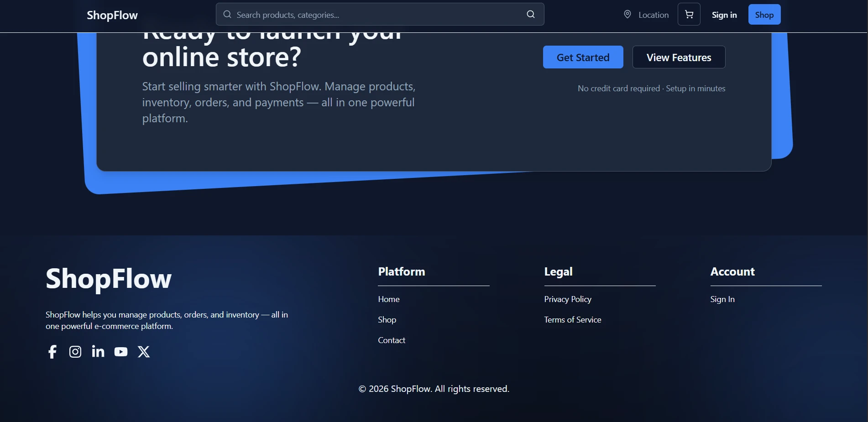Image resolution: width=868 pixels, height=422 pixels.
Task: Open the footer Shop link
Action: tap(387, 320)
